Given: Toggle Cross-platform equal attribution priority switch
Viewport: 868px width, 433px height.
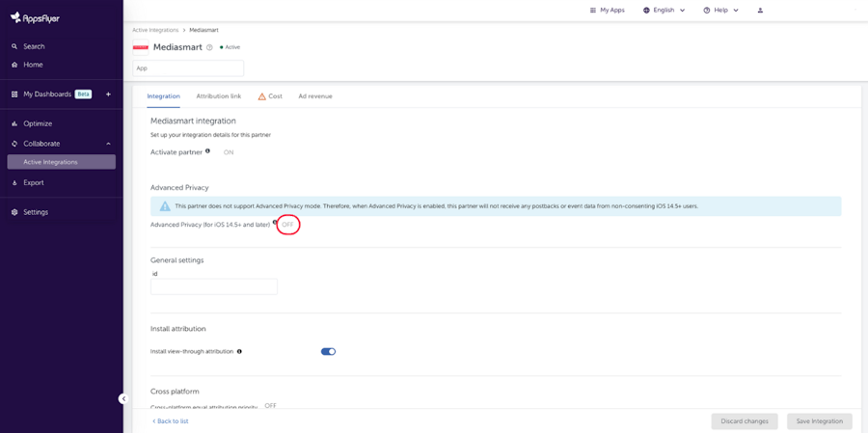Looking at the screenshot, I should click(271, 405).
